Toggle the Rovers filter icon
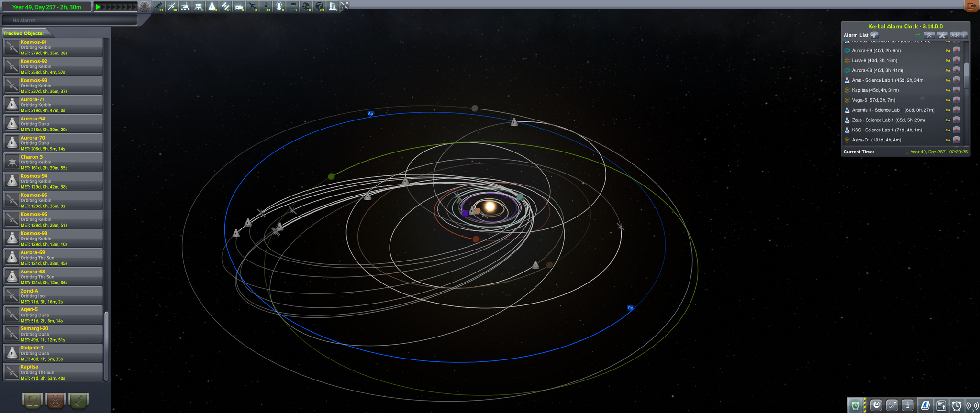Image resolution: width=980 pixels, height=413 pixels. click(x=185, y=7)
